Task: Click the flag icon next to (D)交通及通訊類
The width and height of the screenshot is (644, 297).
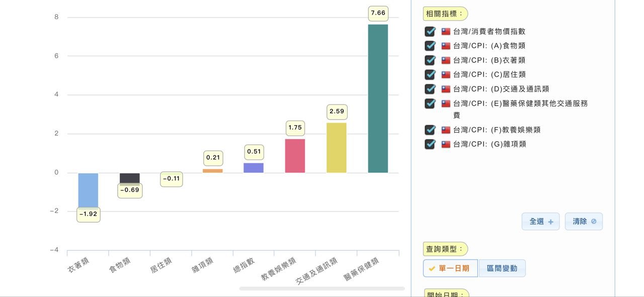Action: point(446,89)
